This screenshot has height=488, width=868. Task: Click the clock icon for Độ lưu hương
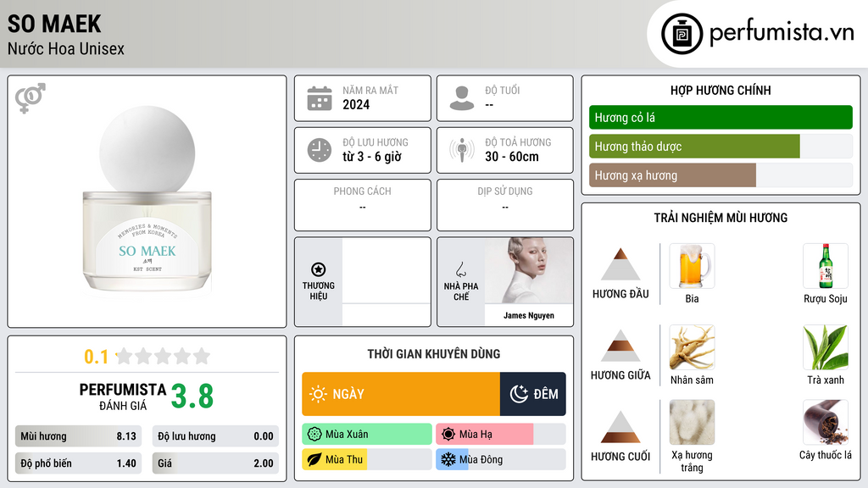[x=320, y=150]
